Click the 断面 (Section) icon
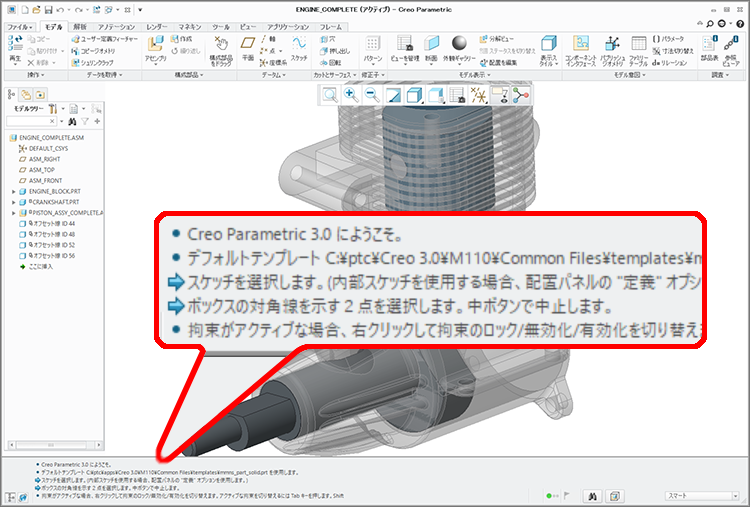The image size is (750, 507). (x=432, y=48)
